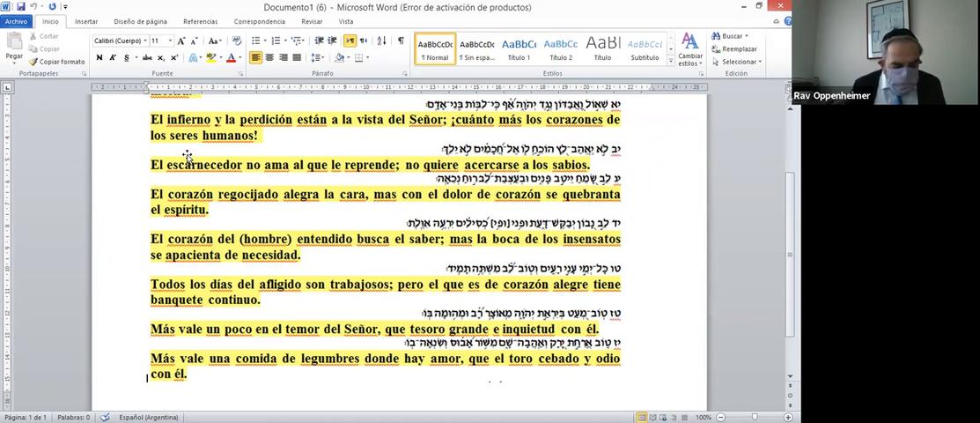Switch to the Correspondencia tab
The image size is (980, 423).
coord(260,21)
